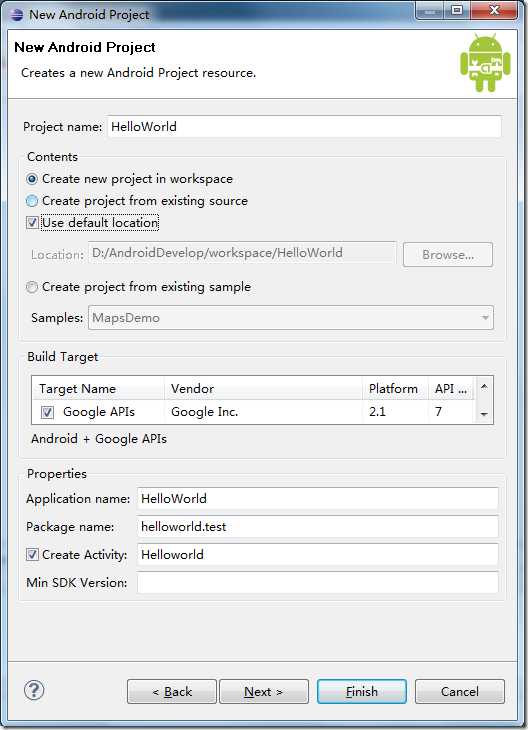
Task: Click the Android robot wizard logo
Action: (485, 63)
